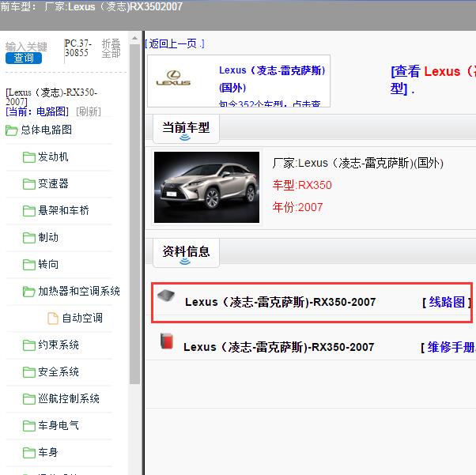
Task: Click the 安全系统 folder icon
Action: pos(29,372)
